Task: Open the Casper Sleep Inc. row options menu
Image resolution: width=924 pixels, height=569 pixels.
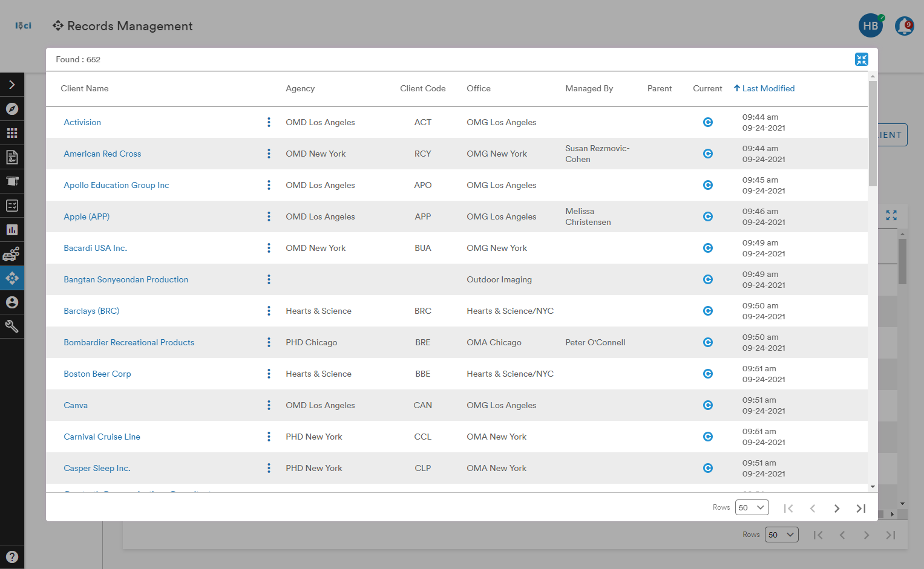Action: [x=269, y=468]
